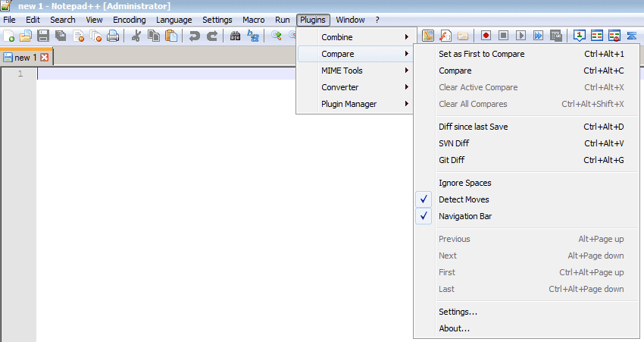Open the ? help menu
Screen dimensions: 644x342
(377, 20)
